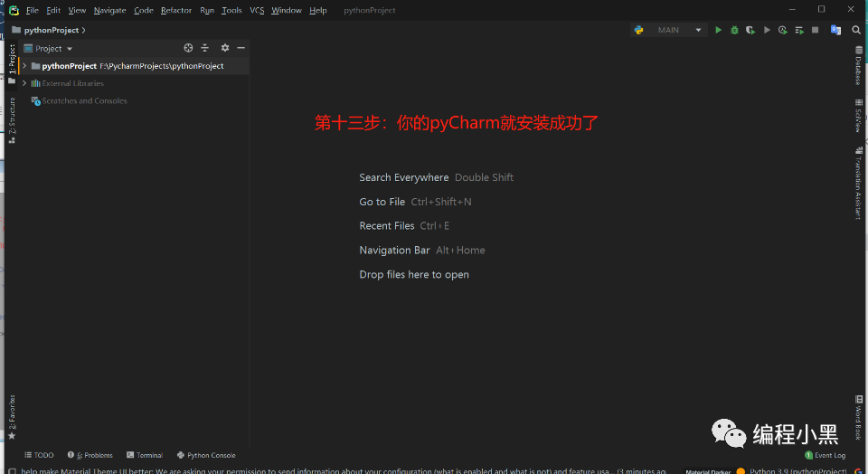Open the View menu
The image size is (868, 474).
click(x=77, y=10)
